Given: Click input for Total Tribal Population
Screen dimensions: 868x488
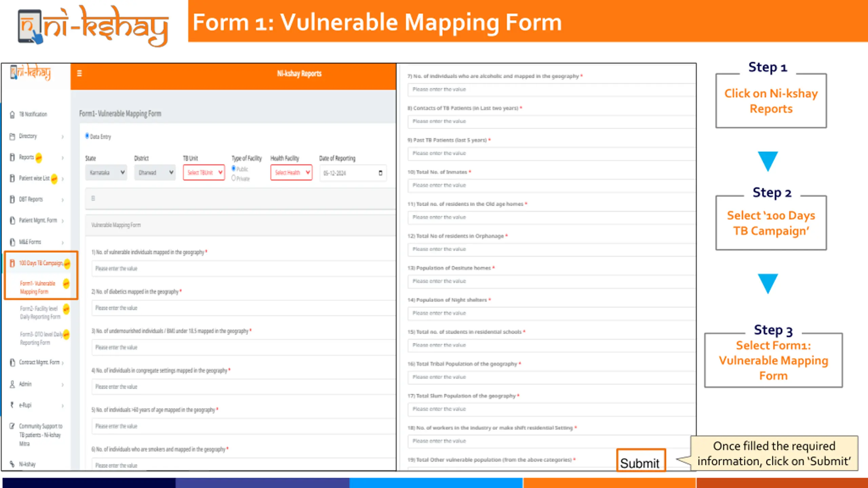Looking at the screenshot, I should [x=552, y=377].
